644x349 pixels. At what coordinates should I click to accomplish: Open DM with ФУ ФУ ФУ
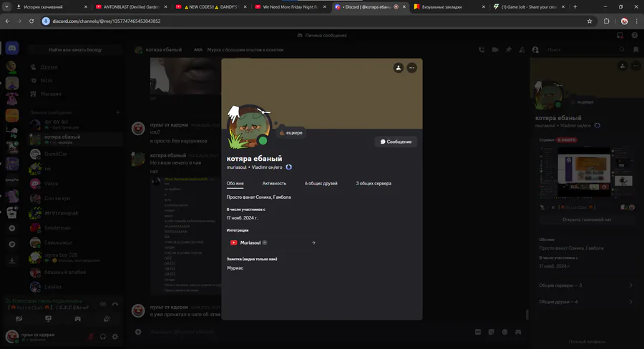tap(75, 124)
